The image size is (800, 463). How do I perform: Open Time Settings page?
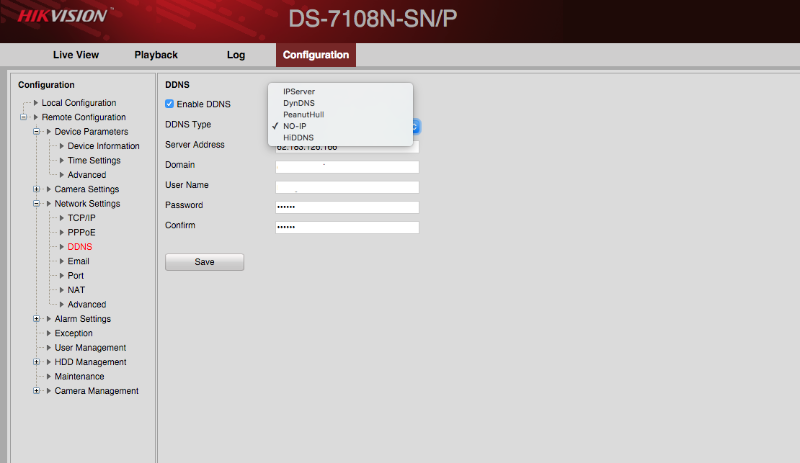click(x=94, y=160)
